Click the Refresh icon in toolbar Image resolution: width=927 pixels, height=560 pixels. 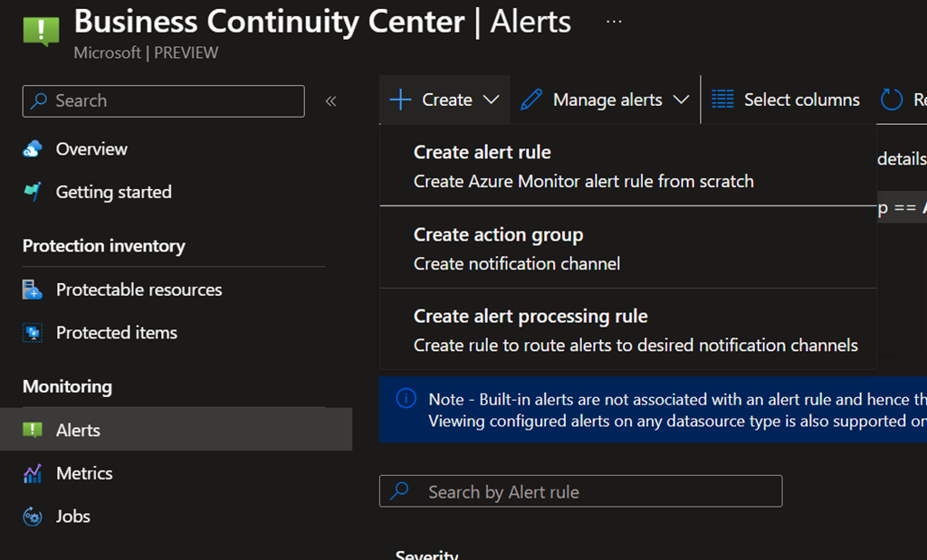coord(892,100)
